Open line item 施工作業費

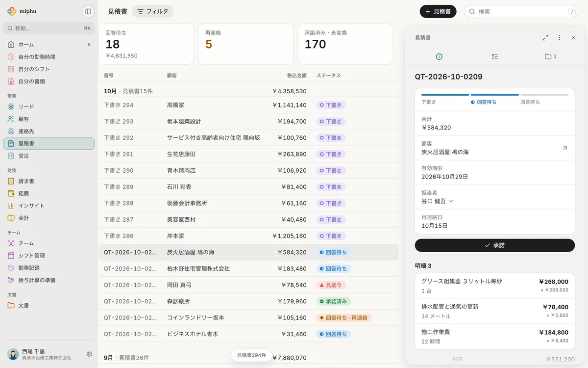click(x=494, y=337)
